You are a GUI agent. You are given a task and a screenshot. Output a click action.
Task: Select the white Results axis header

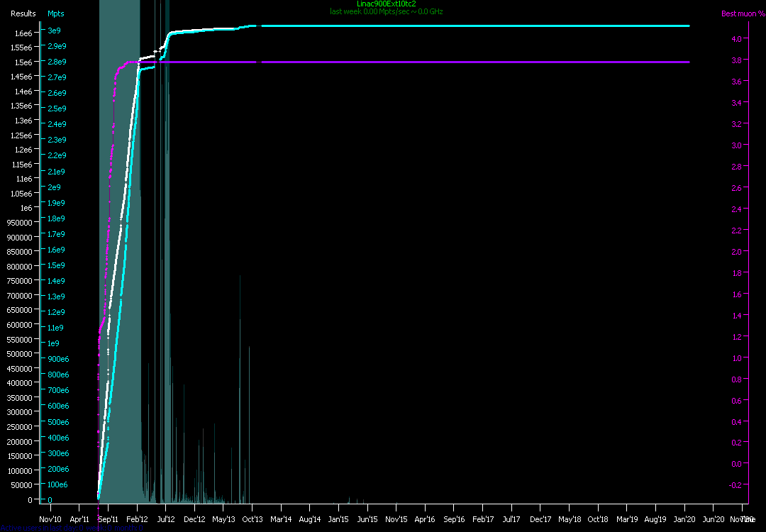pyautogui.click(x=23, y=13)
